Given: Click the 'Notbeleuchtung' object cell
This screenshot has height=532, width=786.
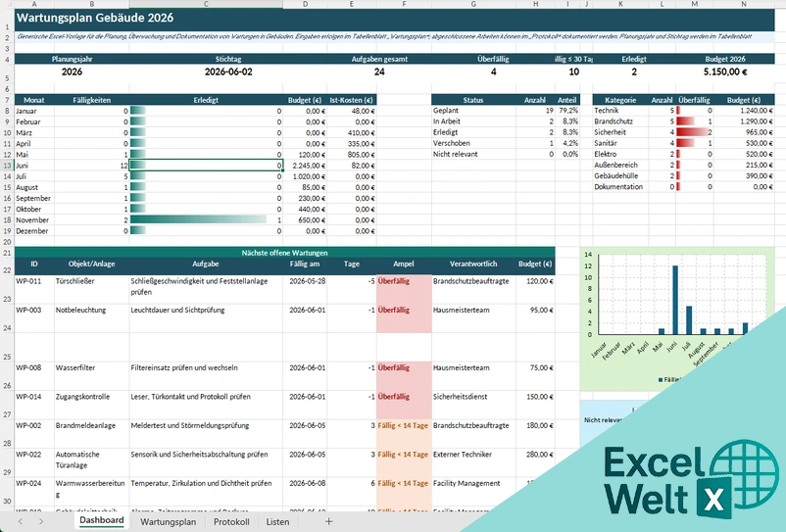Looking at the screenshot, I should pyautogui.click(x=92, y=318).
